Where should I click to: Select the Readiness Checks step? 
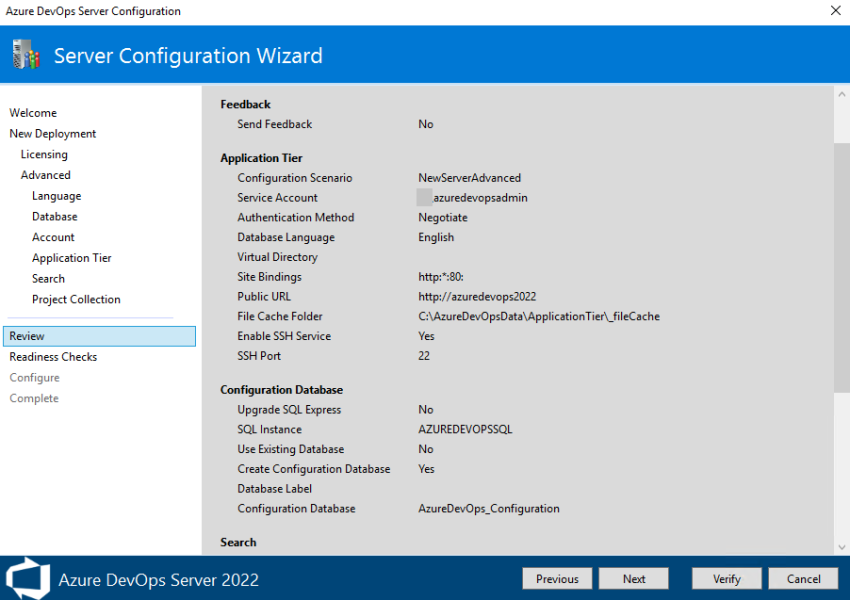click(53, 356)
